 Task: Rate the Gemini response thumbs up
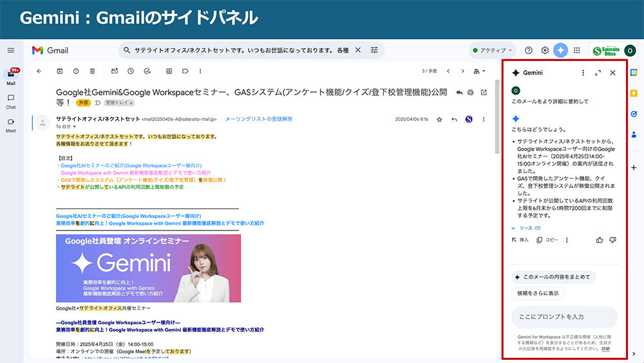pyautogui.click(x=599, y=240)
